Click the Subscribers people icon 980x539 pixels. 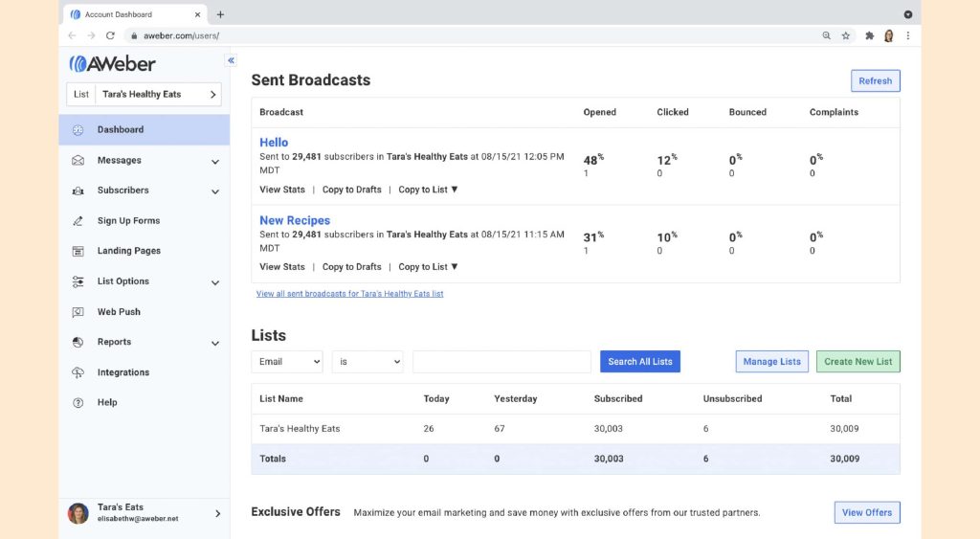pos(78,191)
